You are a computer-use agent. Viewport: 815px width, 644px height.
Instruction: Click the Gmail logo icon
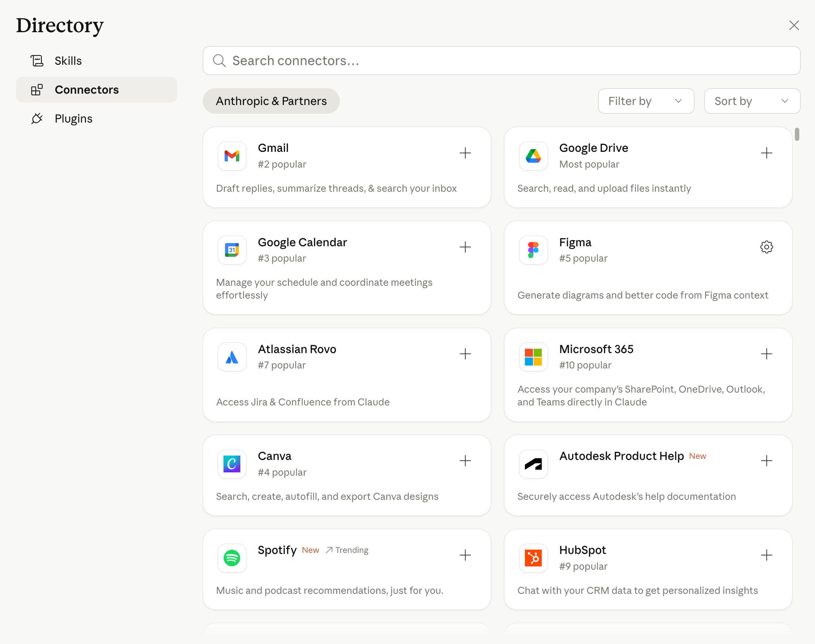[x=232, y=156]
